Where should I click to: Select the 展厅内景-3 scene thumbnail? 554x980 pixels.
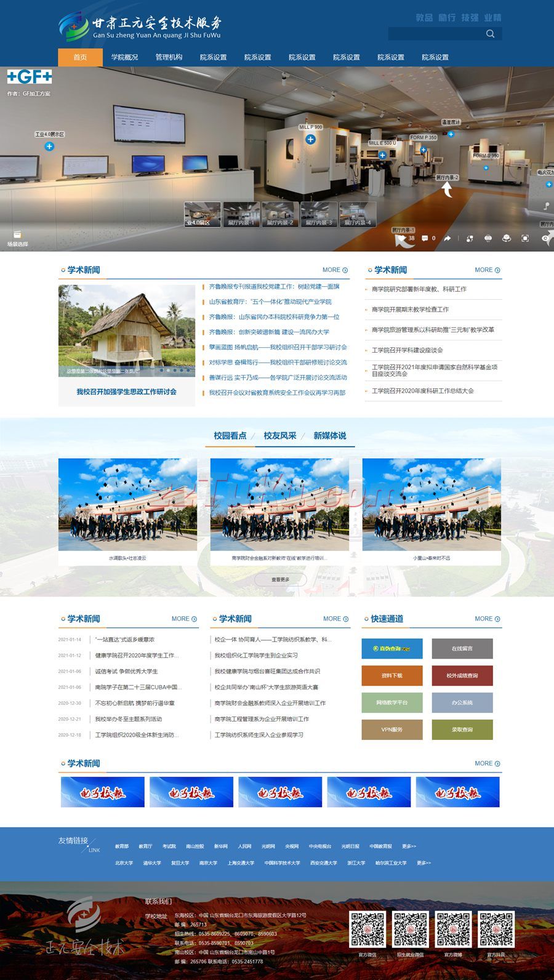tap(318, 215)
